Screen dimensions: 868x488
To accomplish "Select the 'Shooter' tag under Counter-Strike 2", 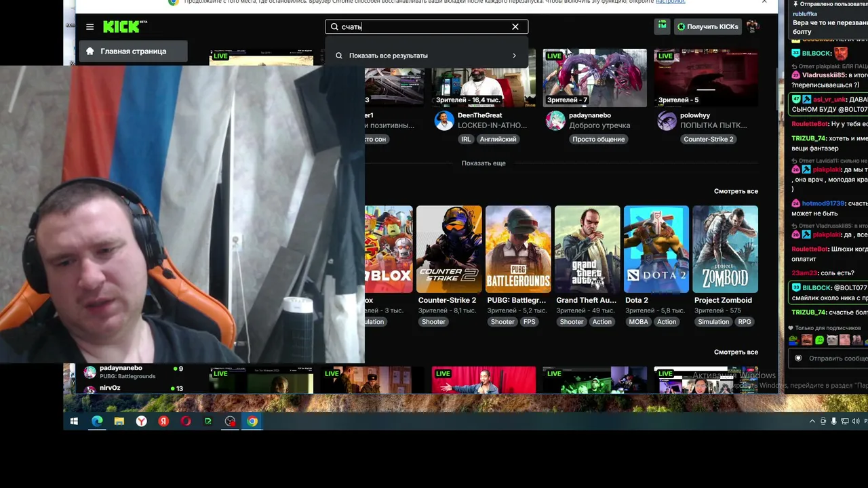I will 433,322.
